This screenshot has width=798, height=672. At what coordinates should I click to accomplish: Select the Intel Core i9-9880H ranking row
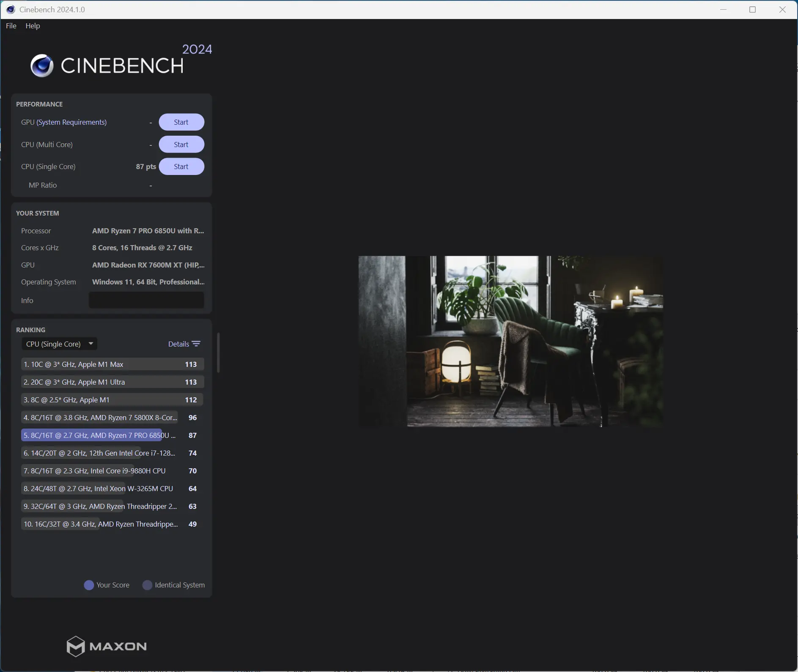[x=112, y=471]
